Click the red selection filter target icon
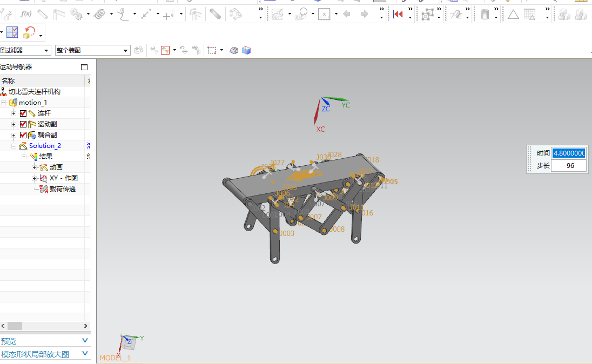The height and width of the screenshot is (364, 592). [x=165, y=50]
